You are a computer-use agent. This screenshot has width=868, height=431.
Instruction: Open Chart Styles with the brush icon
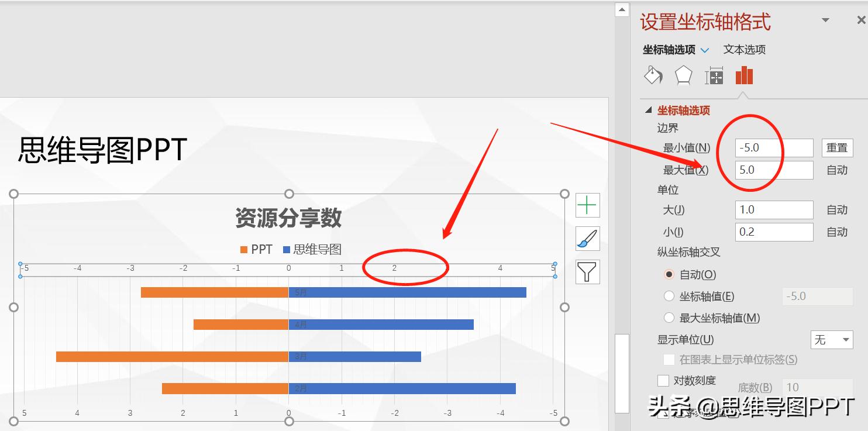click(x=587, y=239)
